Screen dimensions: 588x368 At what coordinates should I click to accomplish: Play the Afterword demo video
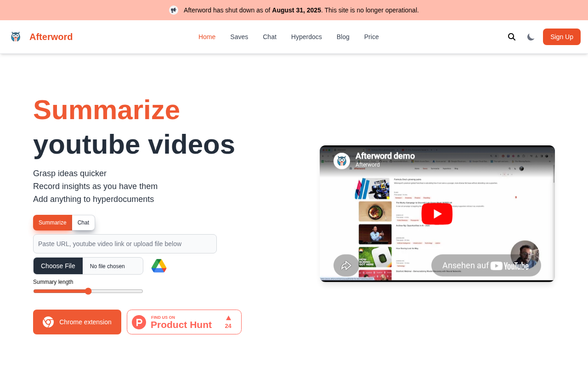point(437,214)
